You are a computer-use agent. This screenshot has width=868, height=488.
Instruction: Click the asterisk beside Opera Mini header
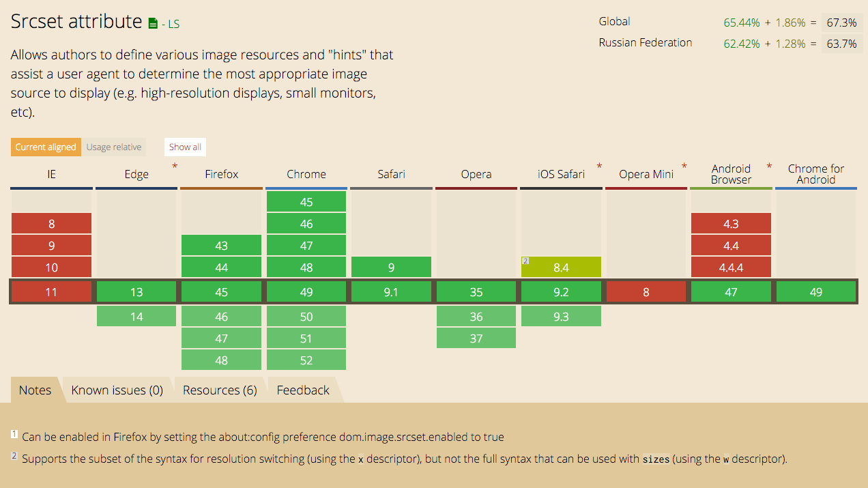684,167
